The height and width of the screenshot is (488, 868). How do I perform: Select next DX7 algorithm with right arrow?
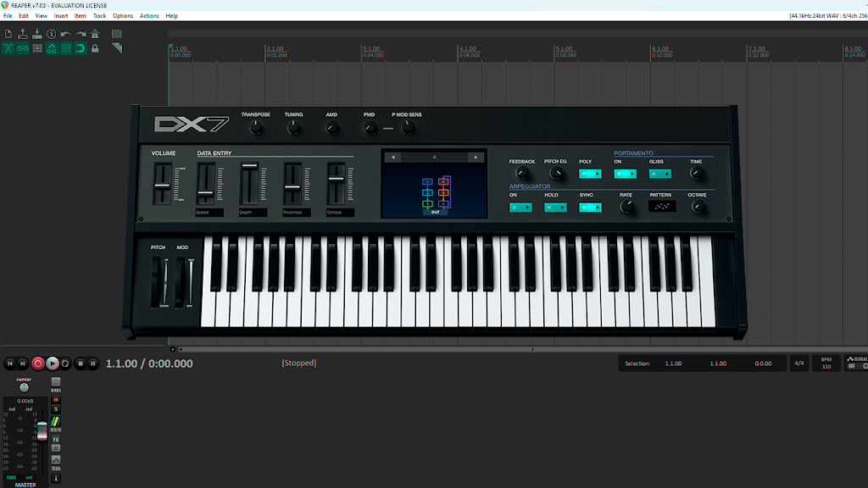pyautogui.click(x=476, y=157)
